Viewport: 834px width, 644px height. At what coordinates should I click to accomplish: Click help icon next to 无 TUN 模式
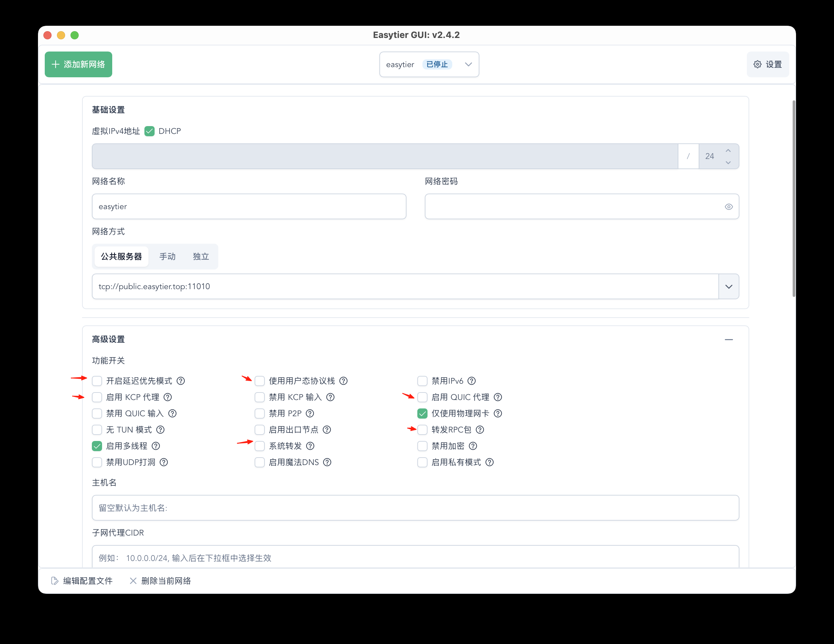point(160,429)
